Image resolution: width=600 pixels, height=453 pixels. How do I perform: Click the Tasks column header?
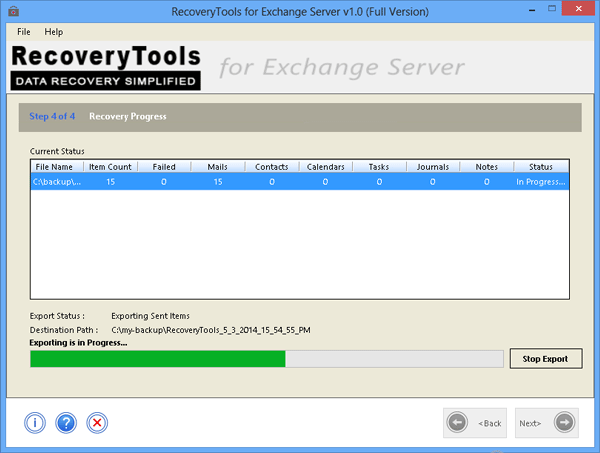tap(379, 167)
